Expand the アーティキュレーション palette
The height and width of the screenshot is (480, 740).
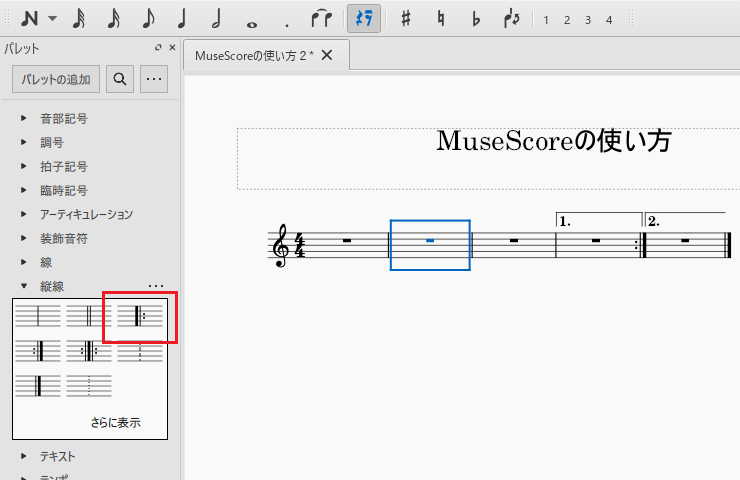click(24, 214)
